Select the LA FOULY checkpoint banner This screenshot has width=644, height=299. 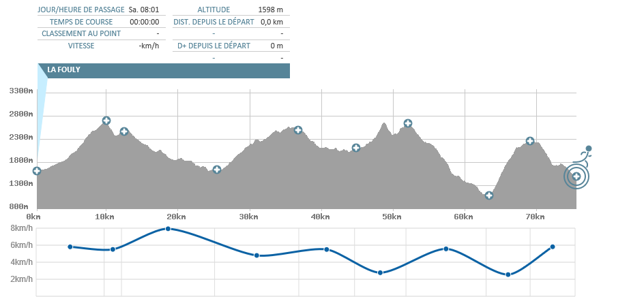point(164,70)
